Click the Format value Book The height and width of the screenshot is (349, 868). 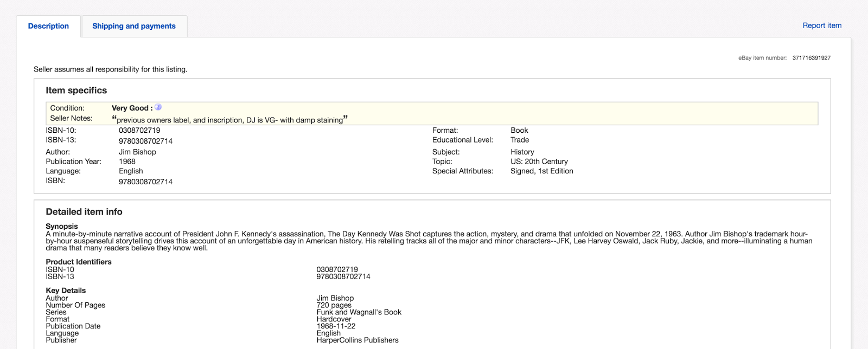point(519,131)
